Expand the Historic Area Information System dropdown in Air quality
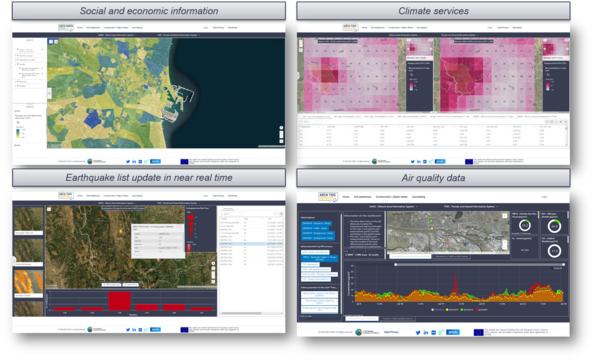Viewport: 595px width, 362px height. point(393,206)
